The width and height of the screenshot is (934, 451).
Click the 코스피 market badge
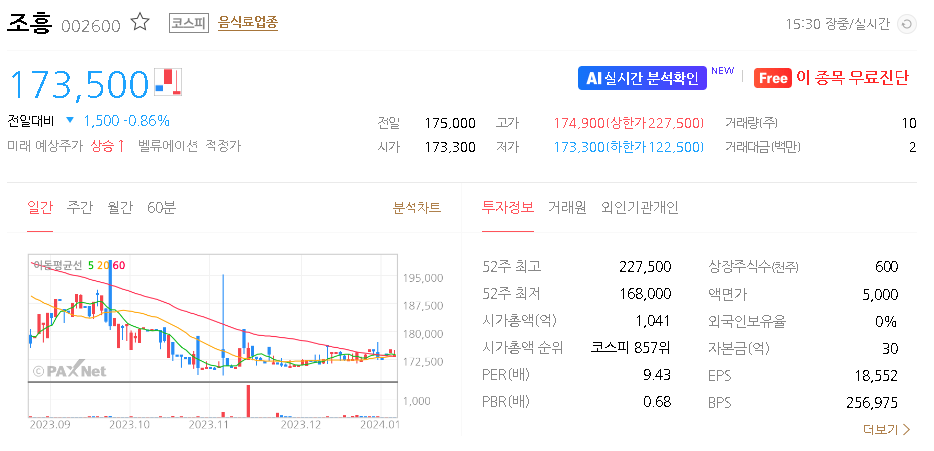[x=189, y=23]
